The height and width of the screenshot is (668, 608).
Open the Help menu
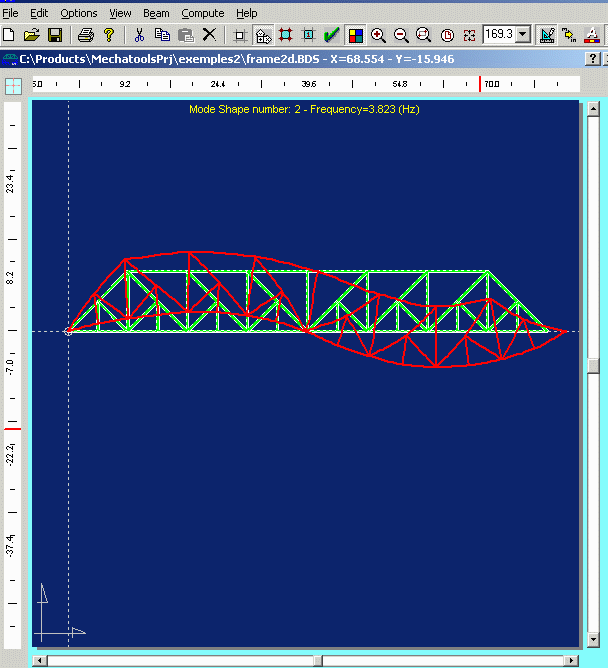coord(247,13)
